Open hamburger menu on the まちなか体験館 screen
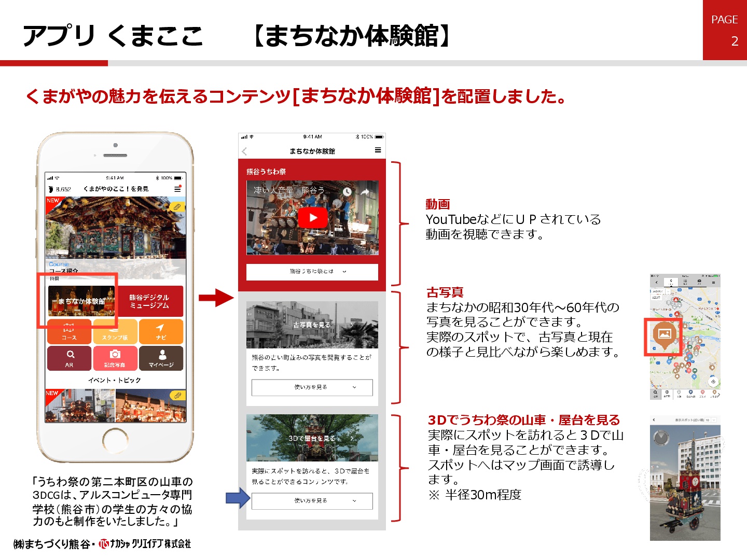 (x=378, y=150)
